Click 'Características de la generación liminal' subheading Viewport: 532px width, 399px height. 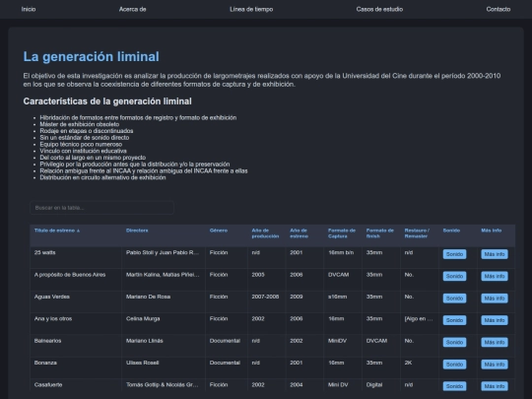click(107, 101)
